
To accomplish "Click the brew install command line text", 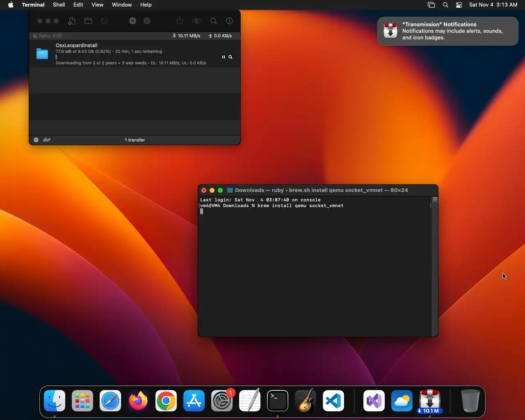I will pos(301,206).
